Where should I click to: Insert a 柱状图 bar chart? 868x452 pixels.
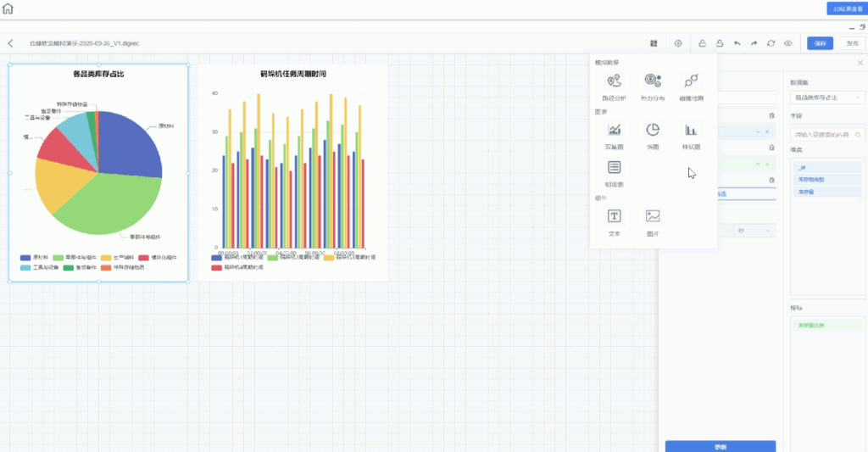691,137
